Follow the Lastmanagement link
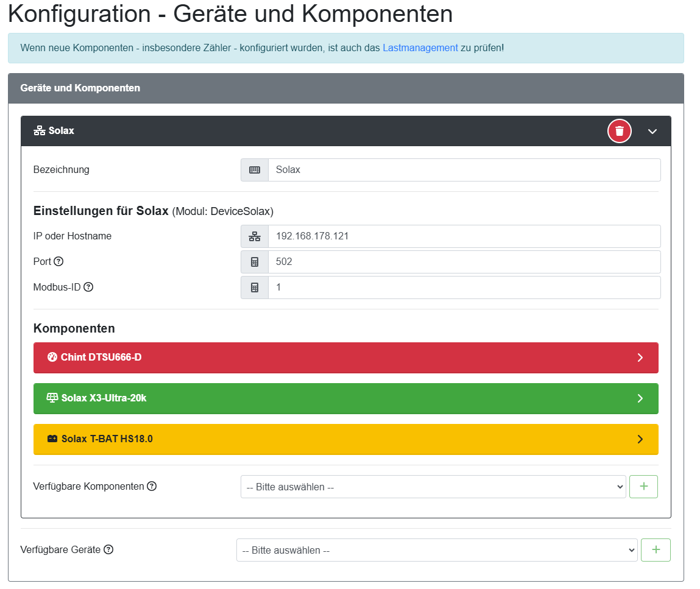This screenshot has width=700, height=589. 420,48
